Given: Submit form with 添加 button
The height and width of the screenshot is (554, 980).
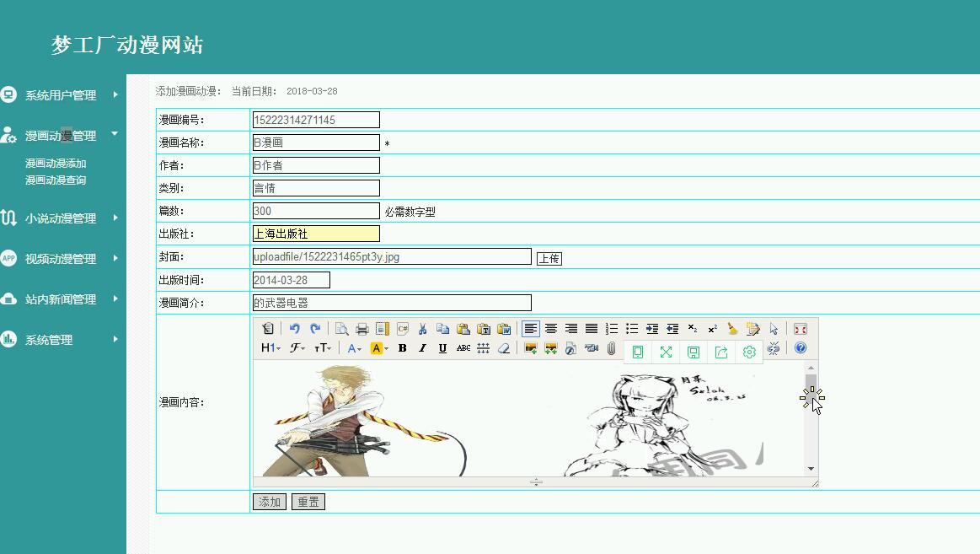Looking at the screenshot, I should (270, 502).
